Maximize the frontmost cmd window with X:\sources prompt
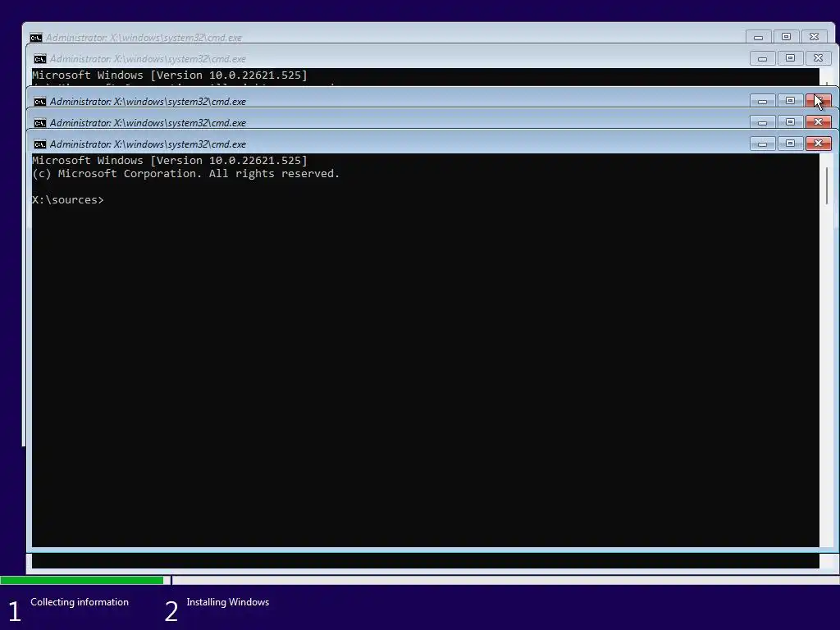 point(790,144)
